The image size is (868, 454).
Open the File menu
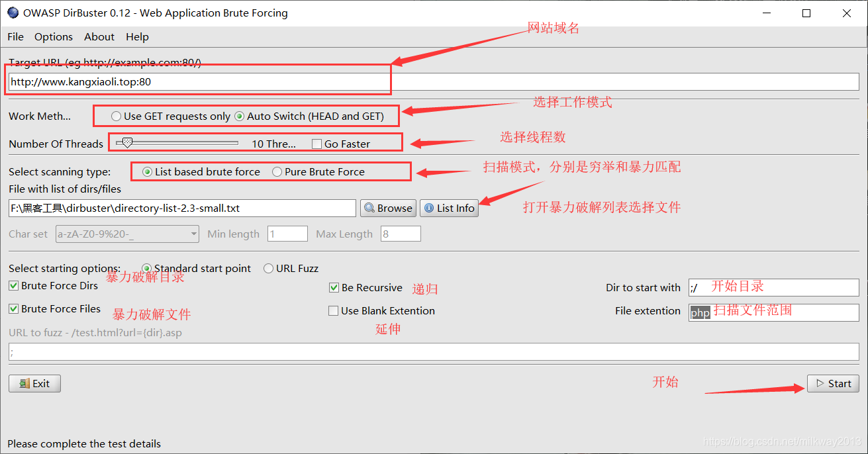point(15,37)
